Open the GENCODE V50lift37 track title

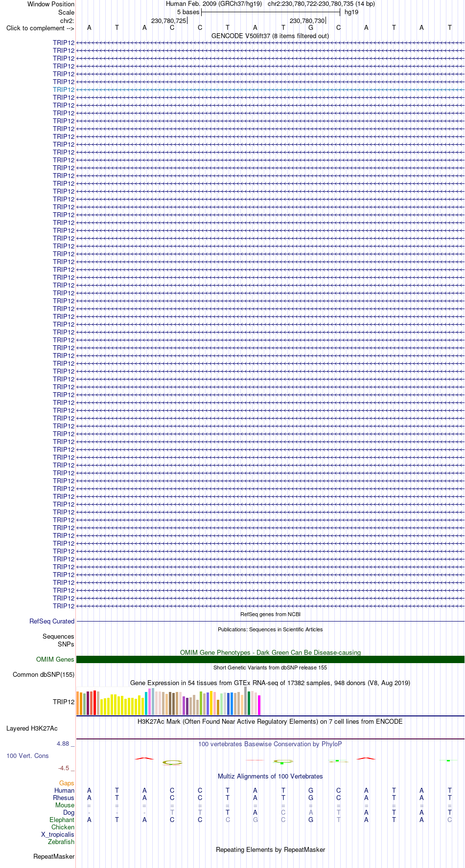(x=270, y=36)
